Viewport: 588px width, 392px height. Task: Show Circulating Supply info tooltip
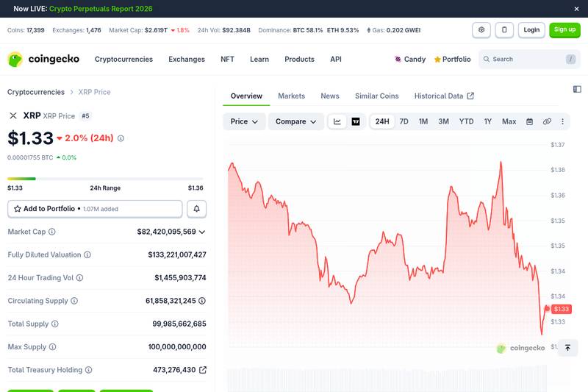point(74,301)
